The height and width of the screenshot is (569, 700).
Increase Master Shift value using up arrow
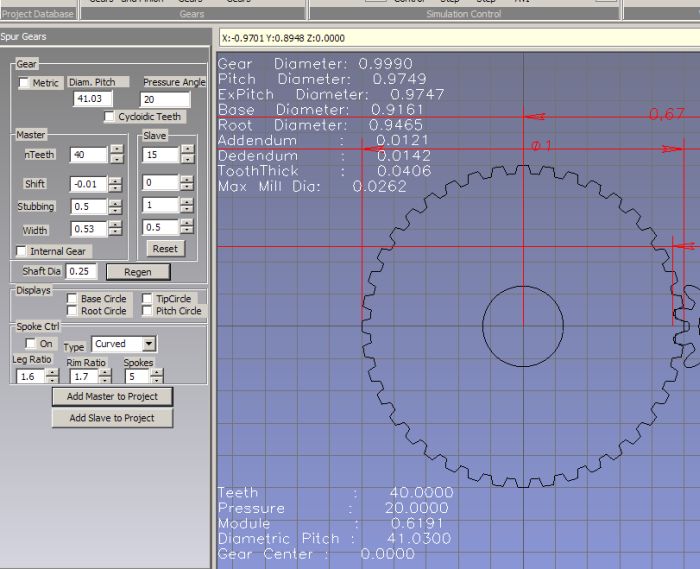[x=115, y=179]
